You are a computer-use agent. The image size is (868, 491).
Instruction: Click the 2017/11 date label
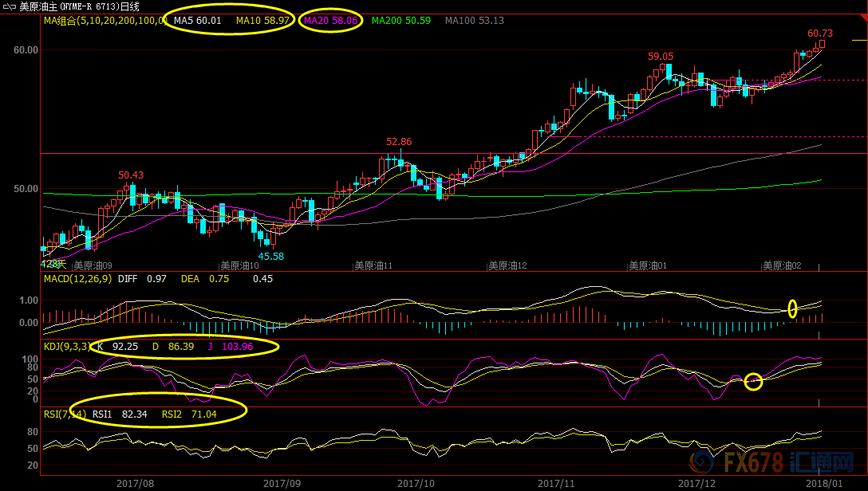click(556, 484)
